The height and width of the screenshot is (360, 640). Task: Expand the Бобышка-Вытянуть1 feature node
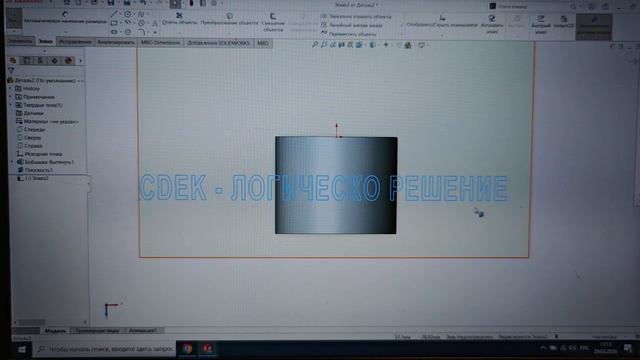click(12, 162)
